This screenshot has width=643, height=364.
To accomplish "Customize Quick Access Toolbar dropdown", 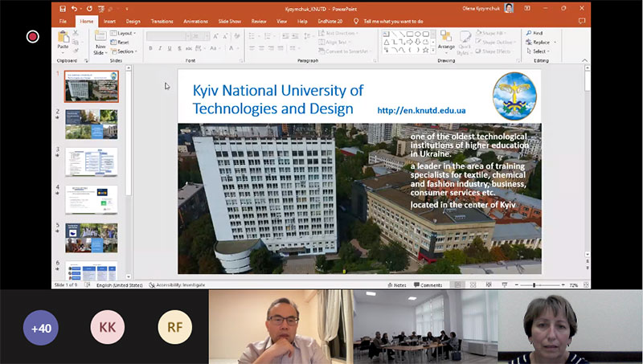I will [x=127, y=9].
